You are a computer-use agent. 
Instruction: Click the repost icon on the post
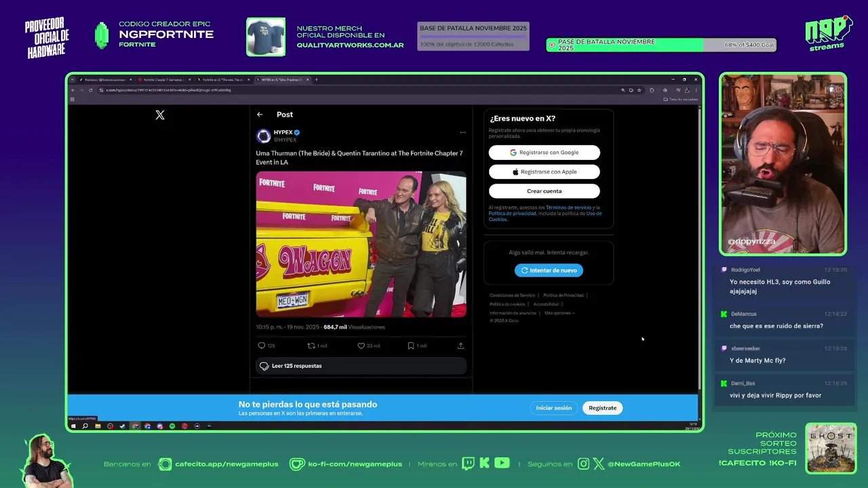tap(311, 346)
